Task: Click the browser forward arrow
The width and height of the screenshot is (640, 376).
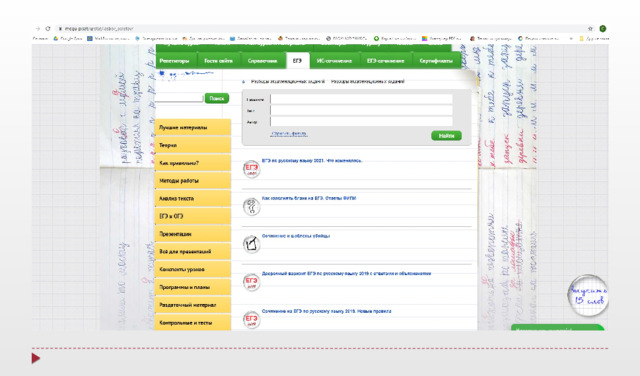Action: [38, 29]
